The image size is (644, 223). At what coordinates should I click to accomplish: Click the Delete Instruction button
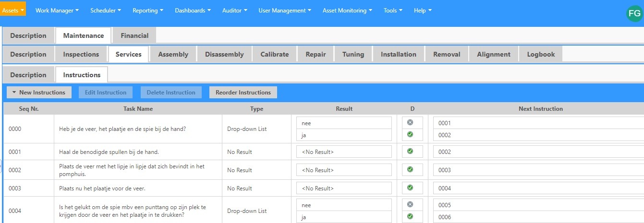click(x=171, y=93)
